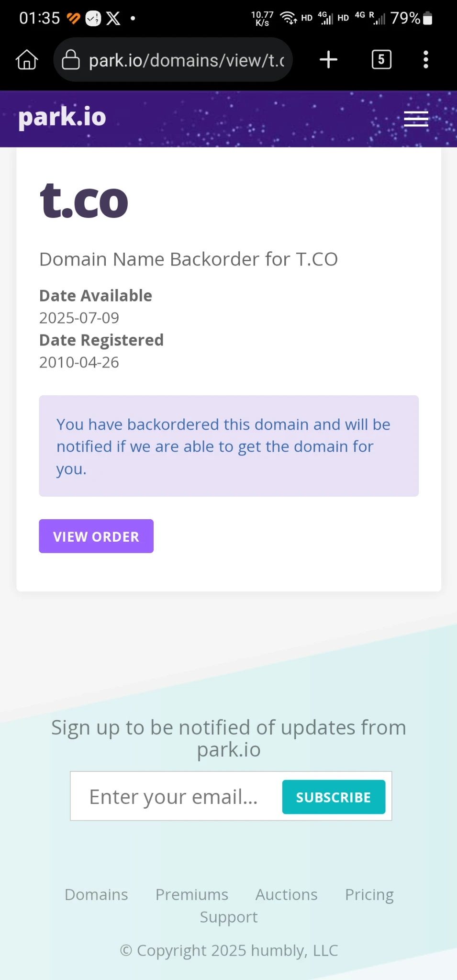
Task: Go to the Auctions footer link
Action: [286, 895]
